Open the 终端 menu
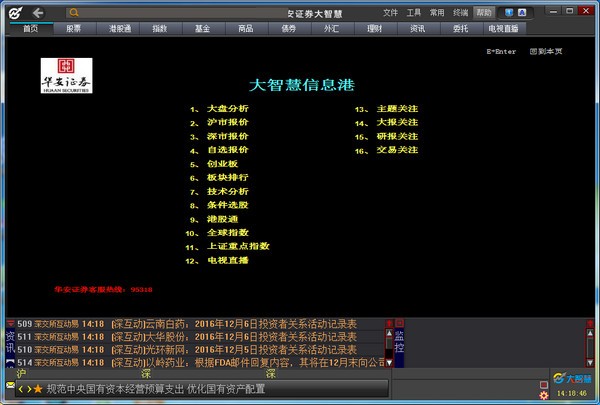600x405 pixels. pos(460,13)
